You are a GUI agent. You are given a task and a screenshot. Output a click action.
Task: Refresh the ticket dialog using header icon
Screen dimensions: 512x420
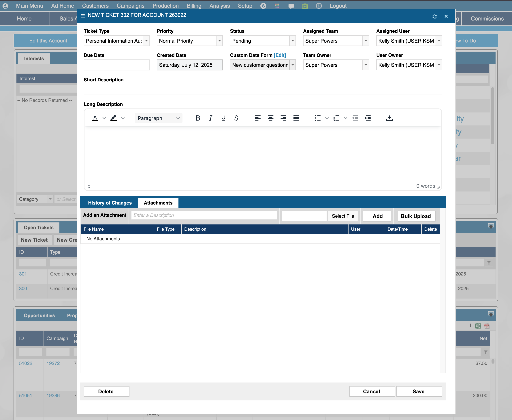point(434,16)
